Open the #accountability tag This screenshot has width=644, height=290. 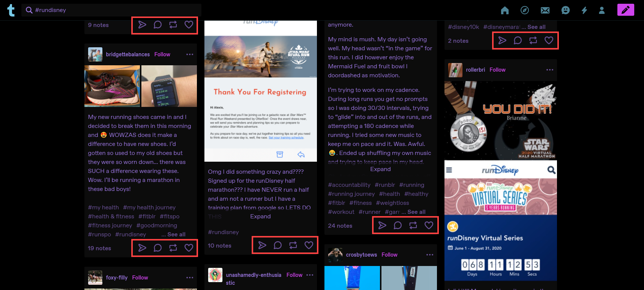coord(349,185)
